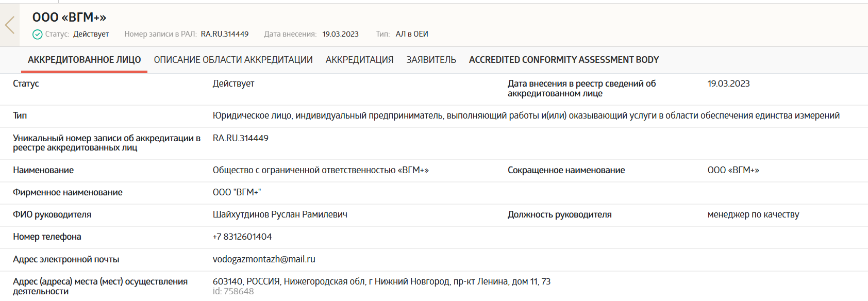Click the header date next to Дата внесения

click(x=340, y=34)
